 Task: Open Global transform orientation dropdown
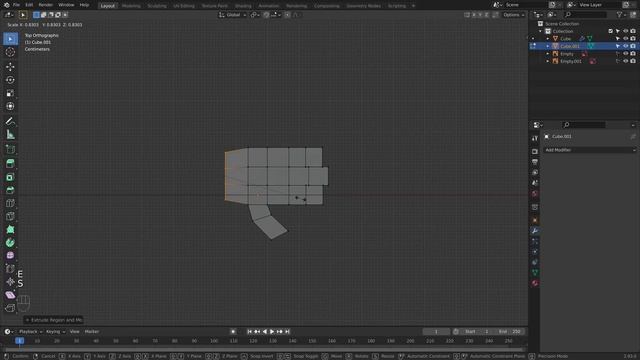(x=233, y=15)
